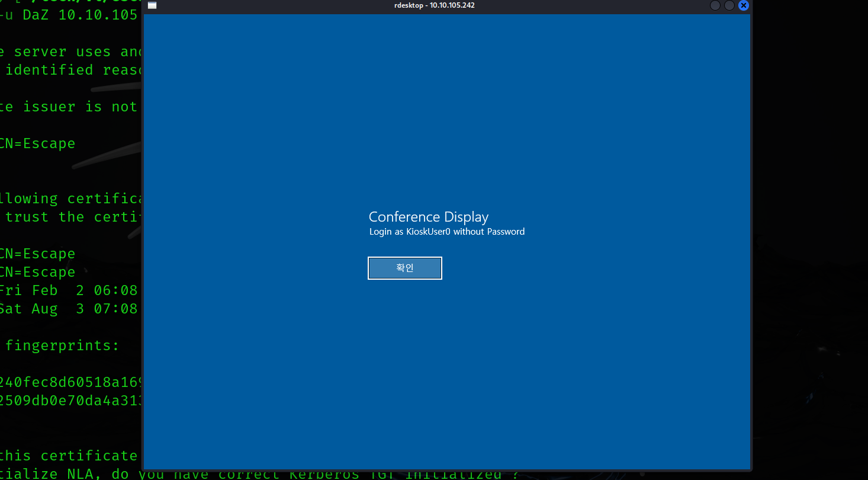
Task: Click the Conference Display heading
Action: (429, 216)
